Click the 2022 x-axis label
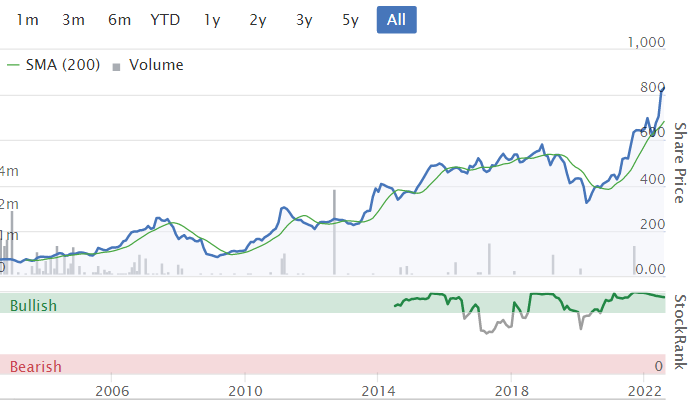 pyautogui.click(x=645, y=391)
